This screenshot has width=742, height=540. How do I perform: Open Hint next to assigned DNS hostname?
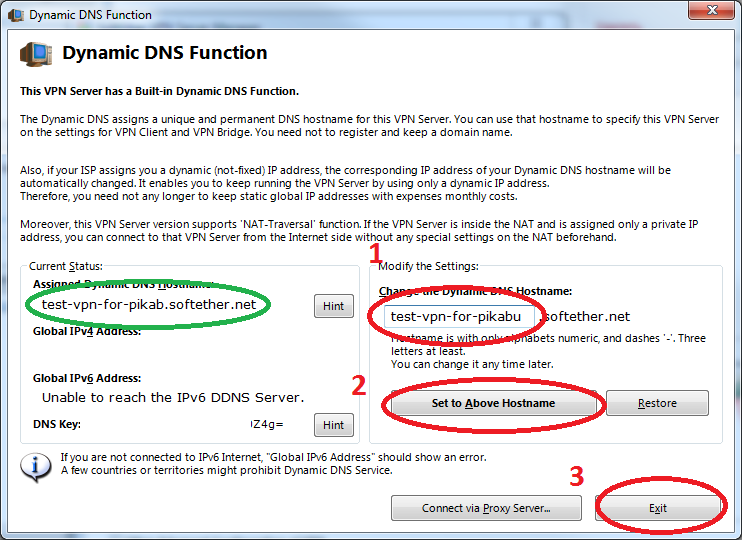pos(334,306)
